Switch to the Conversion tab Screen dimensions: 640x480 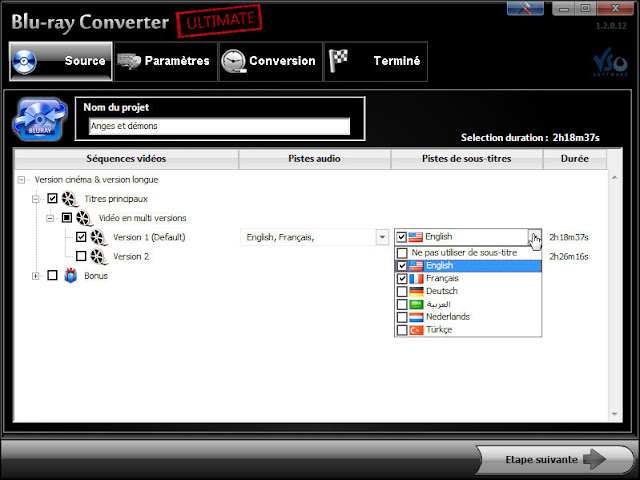click(271, 62)
